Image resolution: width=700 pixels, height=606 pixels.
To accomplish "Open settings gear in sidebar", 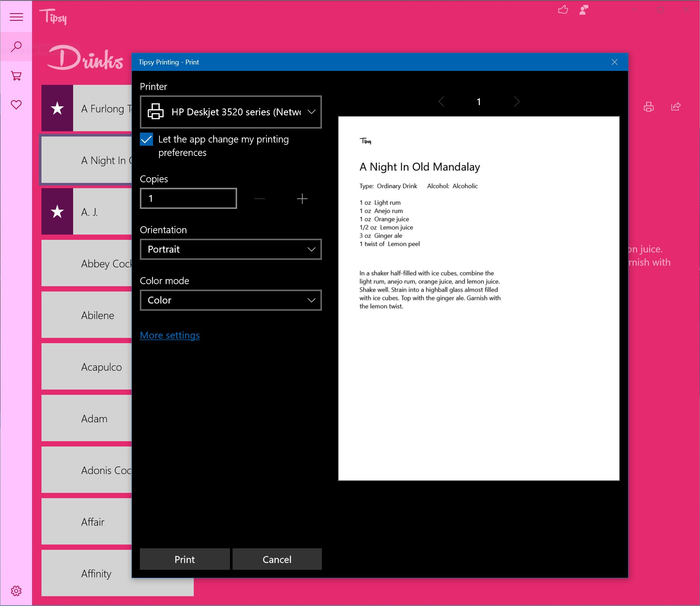I will coord(16,591).
